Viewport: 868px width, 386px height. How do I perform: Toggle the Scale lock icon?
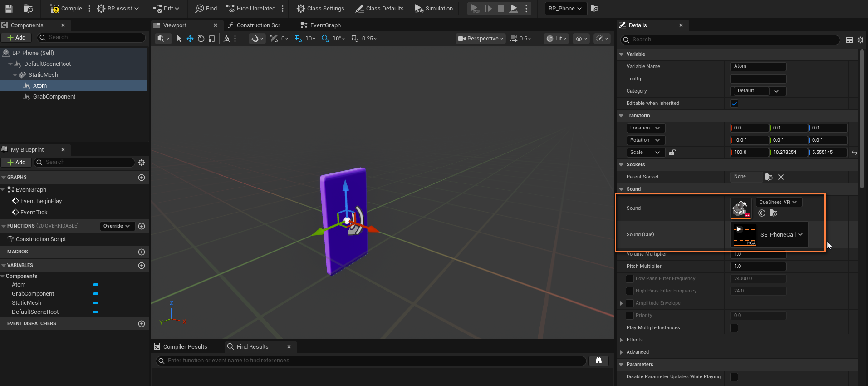(x=672, y=153)
